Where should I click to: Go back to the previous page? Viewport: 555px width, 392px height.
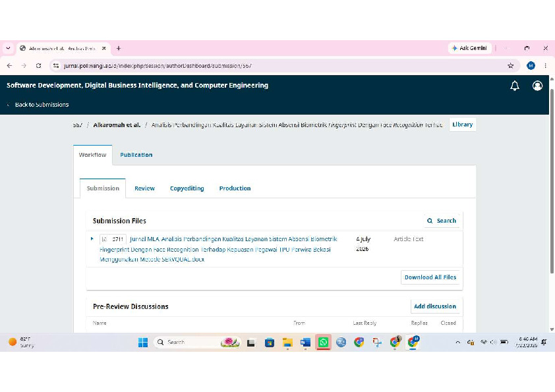(9, 65)
